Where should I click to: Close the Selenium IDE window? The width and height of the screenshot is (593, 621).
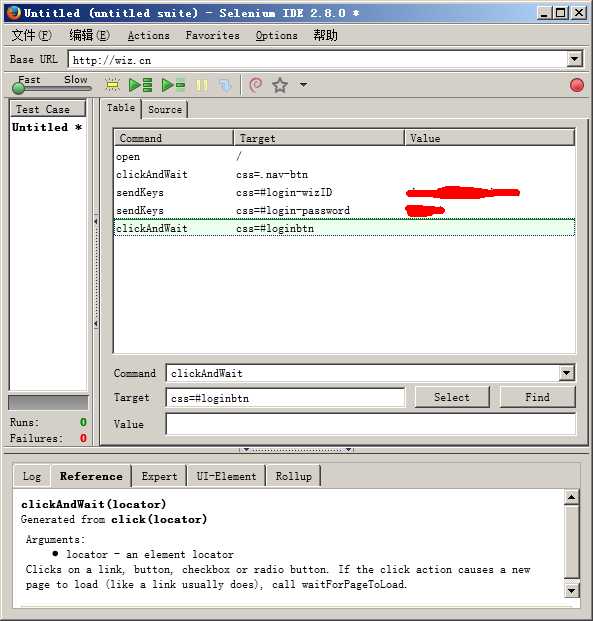579,13
